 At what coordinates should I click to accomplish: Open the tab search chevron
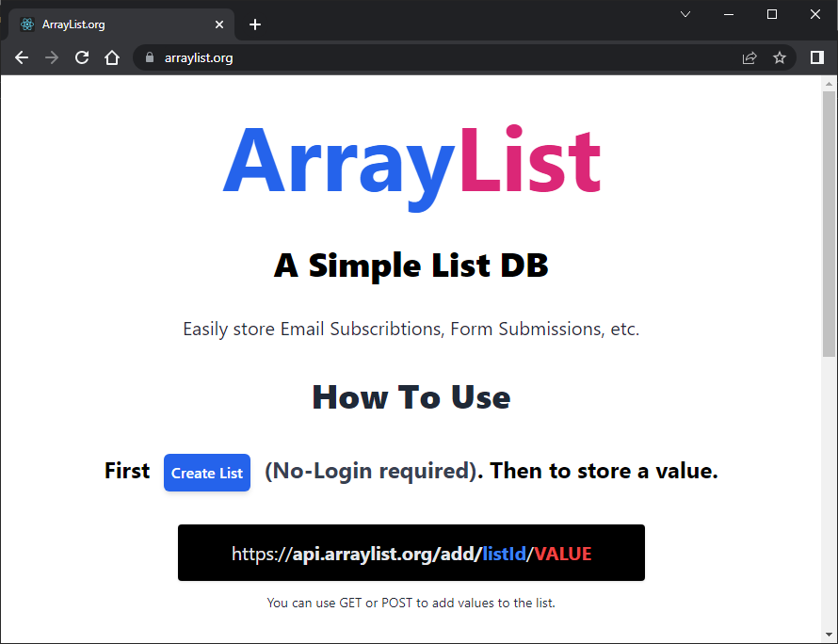coord(685,14)
